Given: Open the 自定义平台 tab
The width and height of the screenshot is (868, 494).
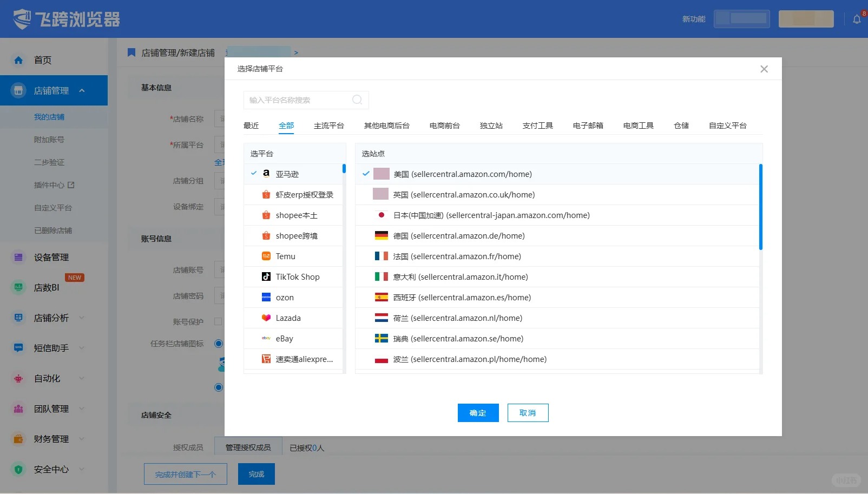Looking at the screenshot, I should [728, 126].
